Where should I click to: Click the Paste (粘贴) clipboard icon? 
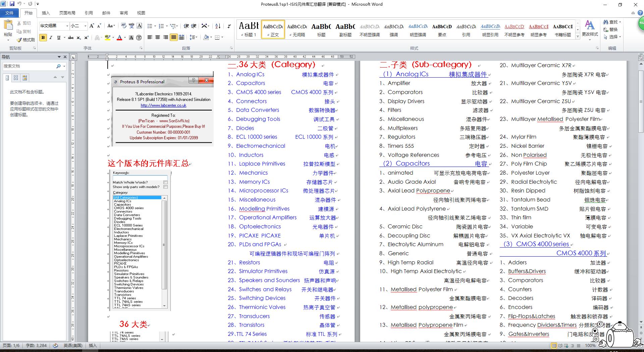(x=8, y=25)
